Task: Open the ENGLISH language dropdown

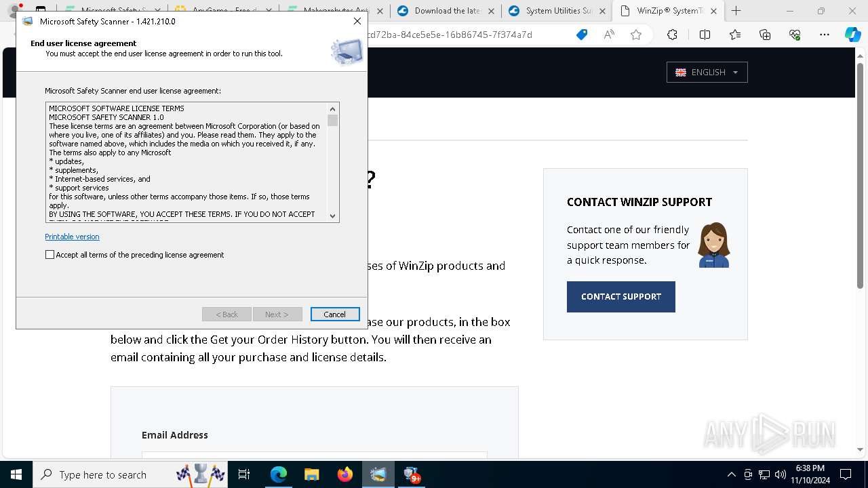Action: (x=707, y=73)
